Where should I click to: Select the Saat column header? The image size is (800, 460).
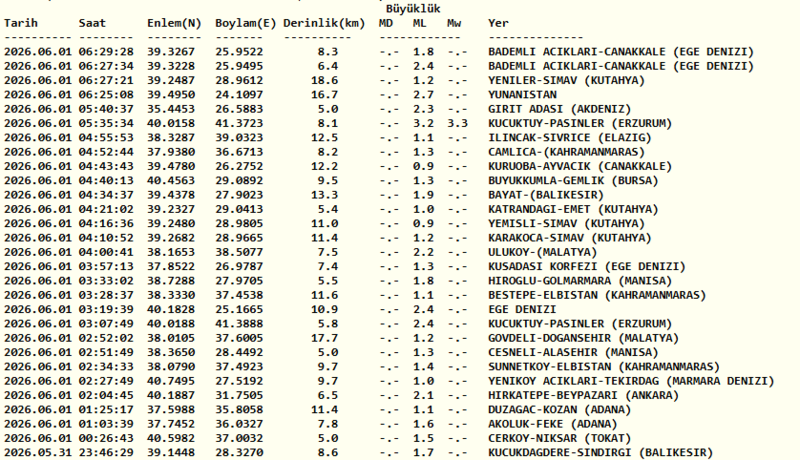coord(92,23)
